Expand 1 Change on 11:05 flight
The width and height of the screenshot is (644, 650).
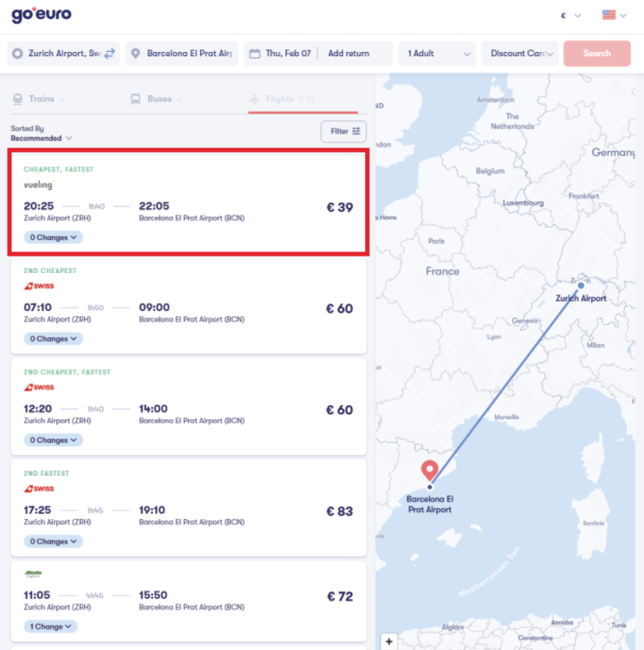click(x=50, y=627)
